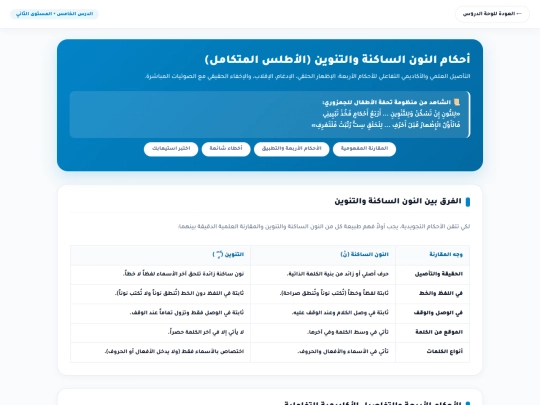Click the intro paragraph لكي تتقن الأحكام التجويدية

pos(324,227)
